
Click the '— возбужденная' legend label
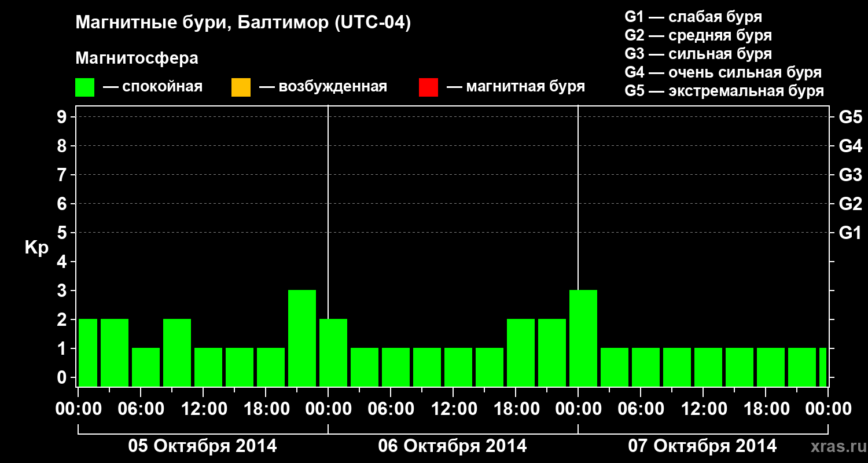point(323,87)
